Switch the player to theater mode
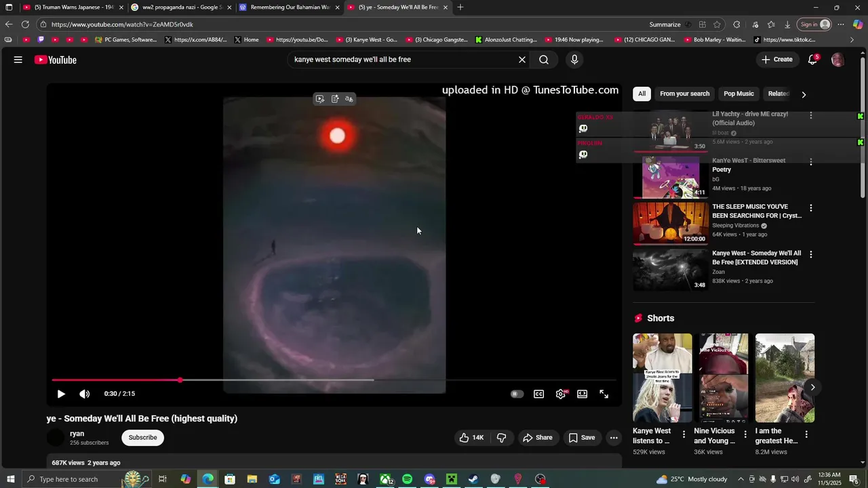The width and height of the screenshot is (868, 488). pyautogui.click(x=582, y=394)
